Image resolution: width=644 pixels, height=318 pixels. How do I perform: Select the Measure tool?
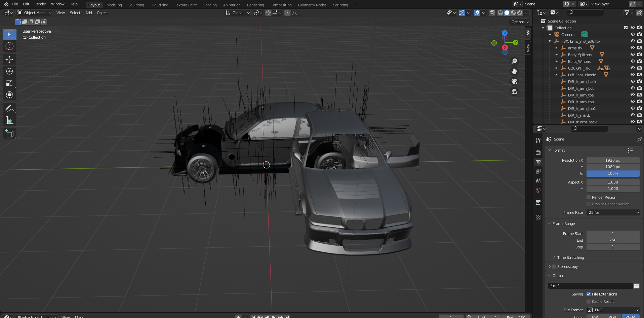[9, 120]
